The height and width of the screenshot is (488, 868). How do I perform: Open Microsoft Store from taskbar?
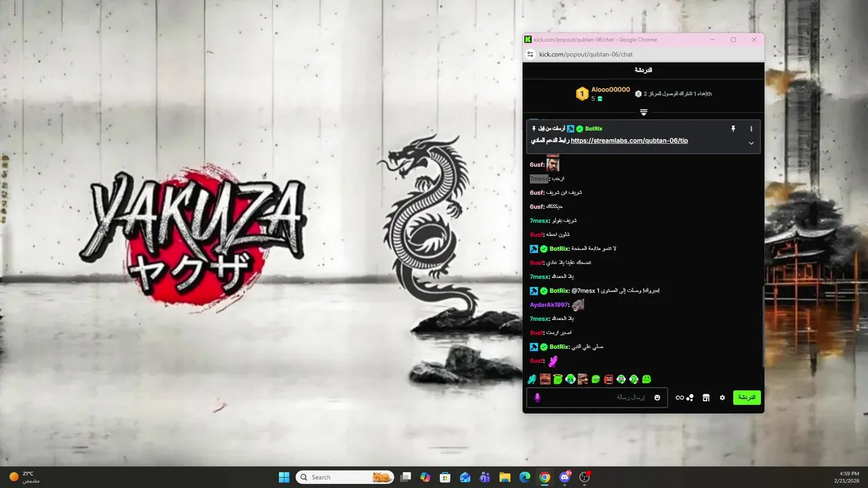445,477
